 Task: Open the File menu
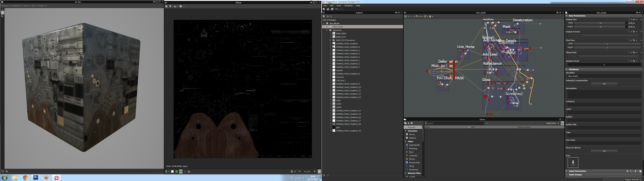point(325,6)
